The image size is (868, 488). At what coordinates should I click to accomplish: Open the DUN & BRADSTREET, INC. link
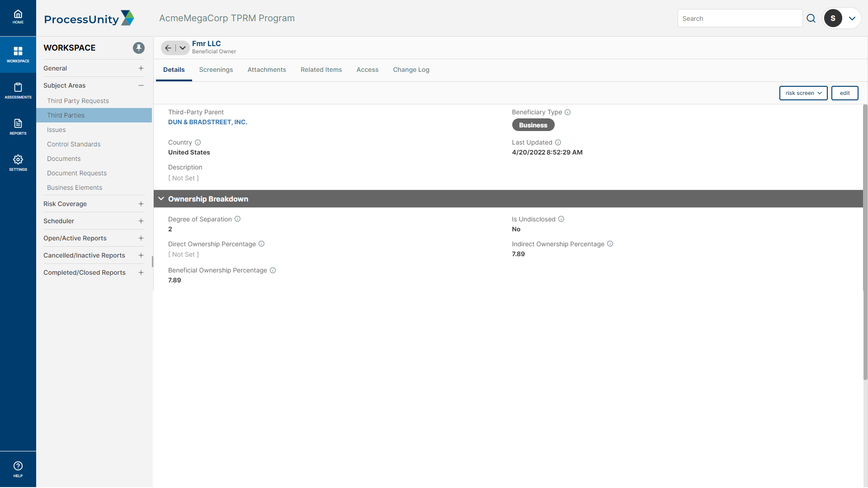(208, 122)
